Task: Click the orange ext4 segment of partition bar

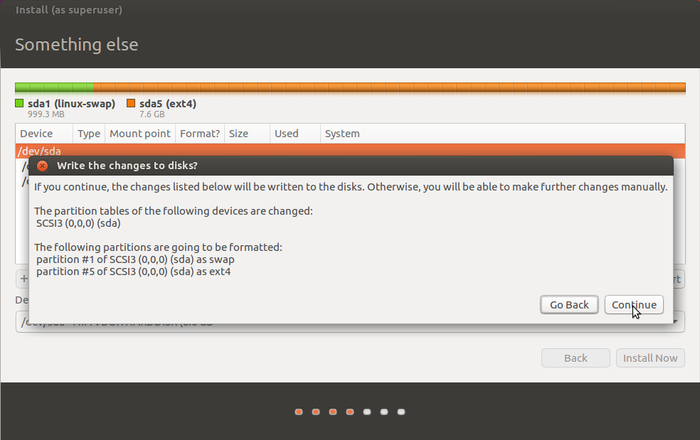Action: coord(389,87)
